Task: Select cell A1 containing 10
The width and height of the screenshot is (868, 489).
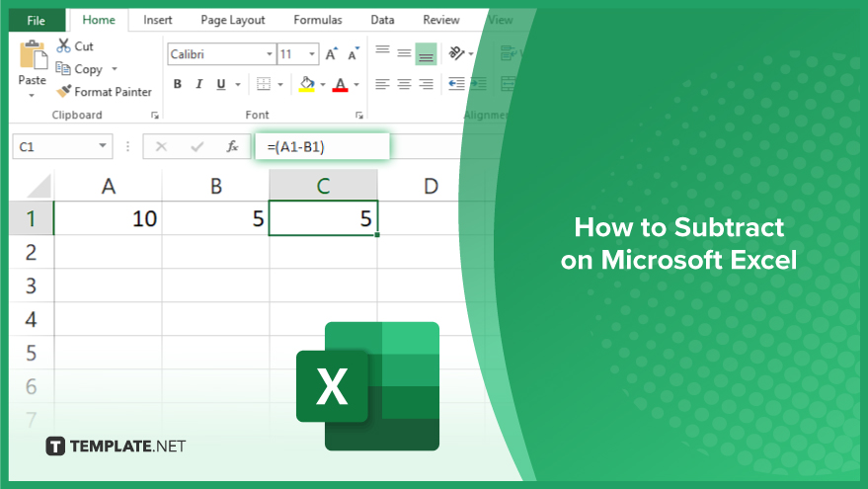Action: (x=109, y=218)
